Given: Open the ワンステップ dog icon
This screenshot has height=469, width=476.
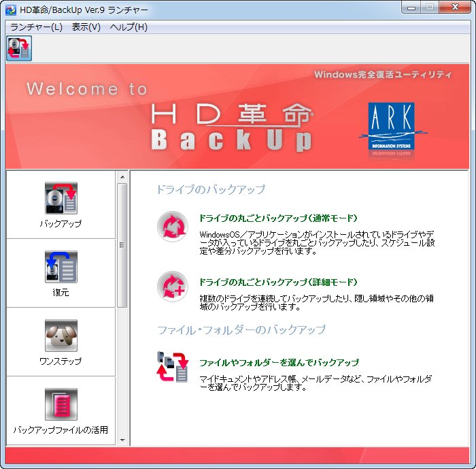Looking at the screenshot, I should pyautogui.click(x=61, y=336).
